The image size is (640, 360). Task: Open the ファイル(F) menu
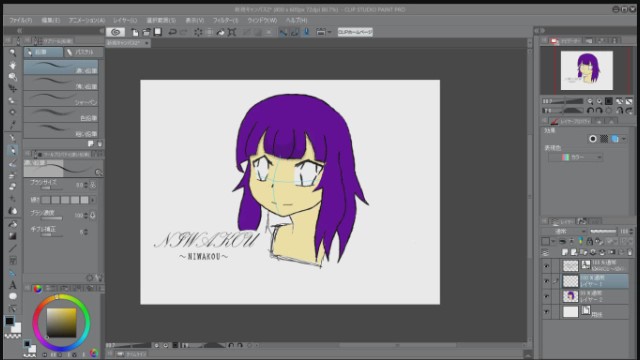pyautogui.click(x=20, y=20)
